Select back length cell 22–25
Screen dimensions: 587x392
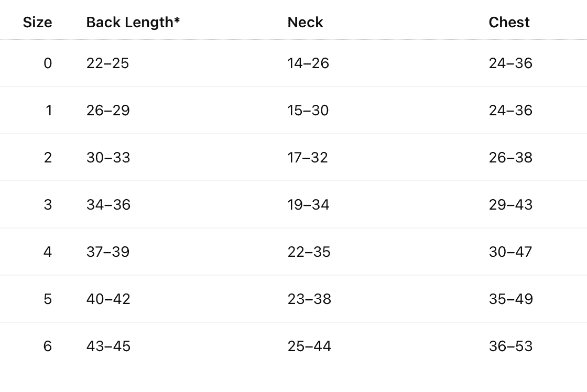pos(107,63)
